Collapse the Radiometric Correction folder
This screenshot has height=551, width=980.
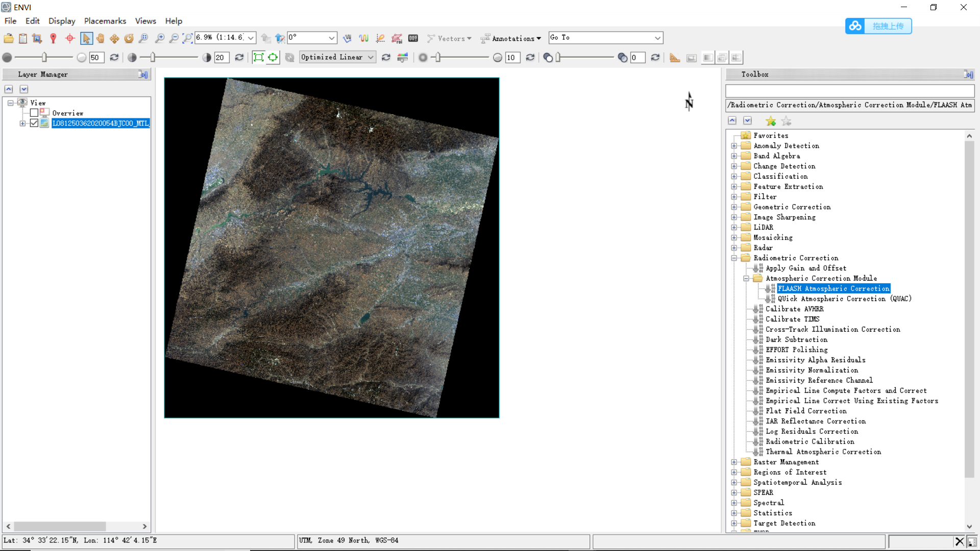(x=734, y=258)
